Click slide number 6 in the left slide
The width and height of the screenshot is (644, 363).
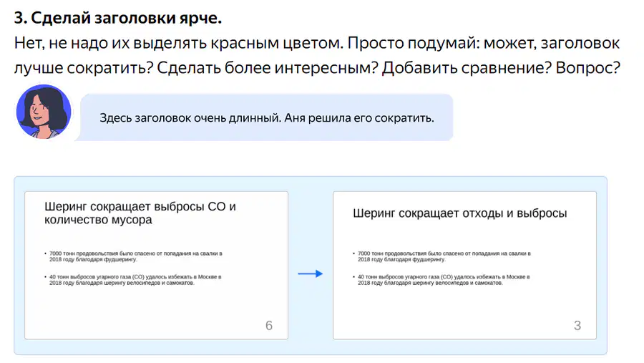[269, 326]
